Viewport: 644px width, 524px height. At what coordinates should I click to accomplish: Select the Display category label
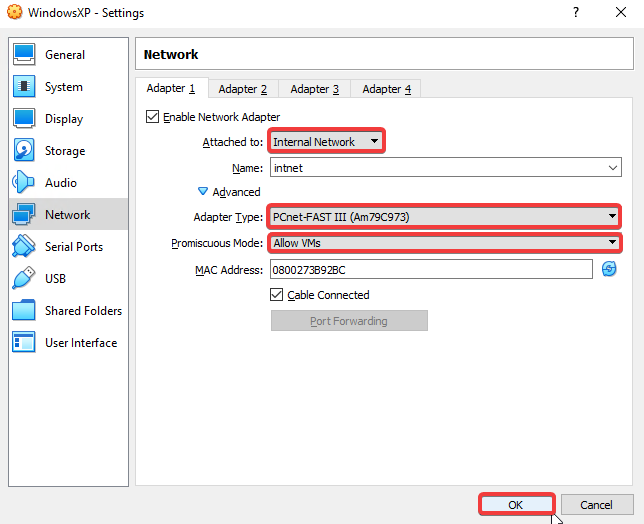click(x=64, y=119)
